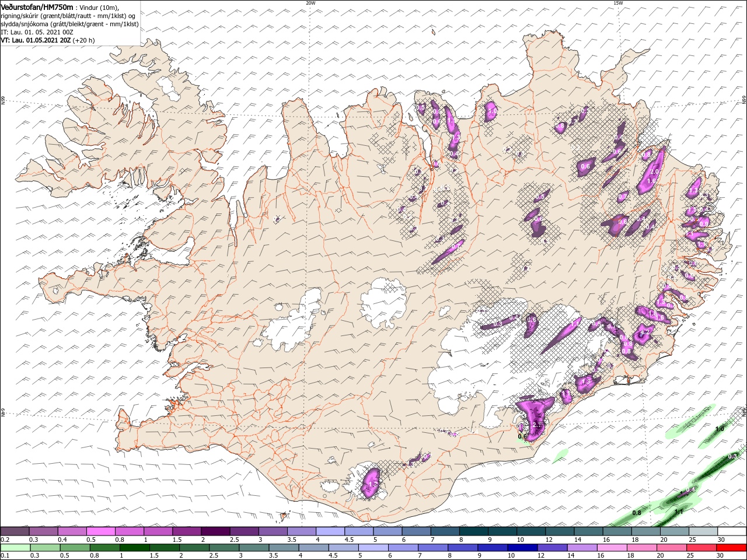747x560 pixels.
Task: Click the '(+20 h)' forecast offset text
Action: tap(83, 40)
